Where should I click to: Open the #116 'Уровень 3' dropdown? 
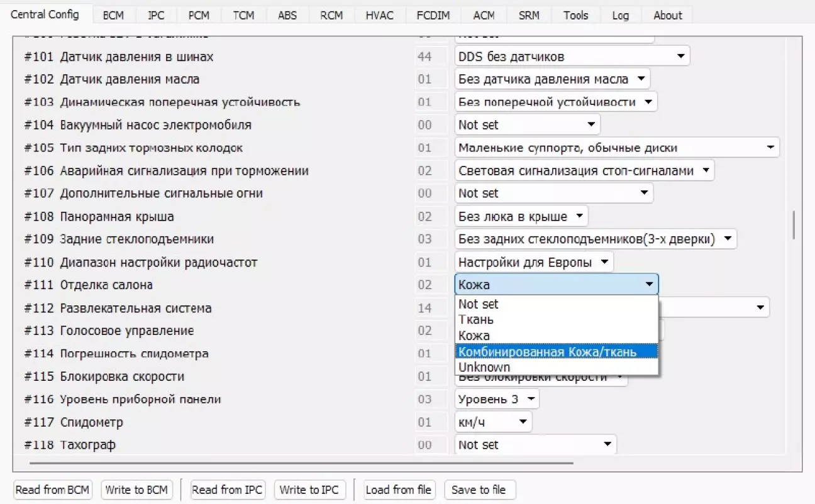coord(496,399)
